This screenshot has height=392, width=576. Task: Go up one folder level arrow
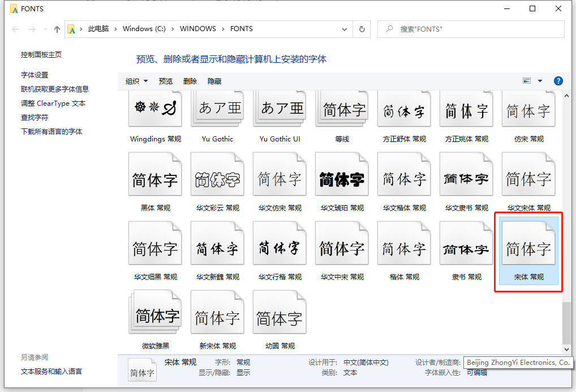click(x=57, y=29)
